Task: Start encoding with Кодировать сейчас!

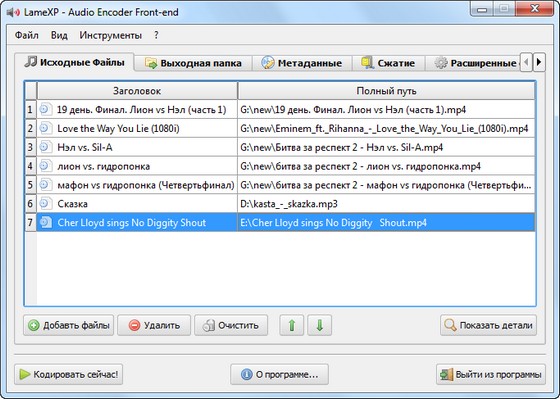Action: [x=69, y=374]
